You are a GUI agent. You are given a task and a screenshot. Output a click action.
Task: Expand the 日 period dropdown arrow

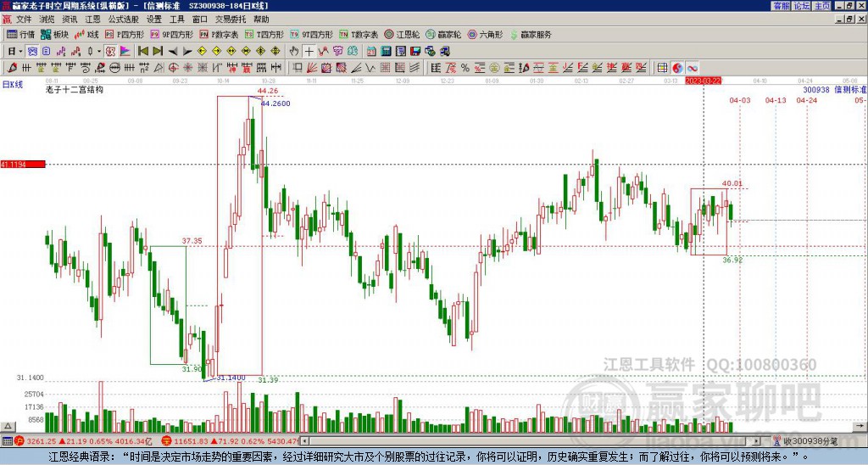click(20, 52)
